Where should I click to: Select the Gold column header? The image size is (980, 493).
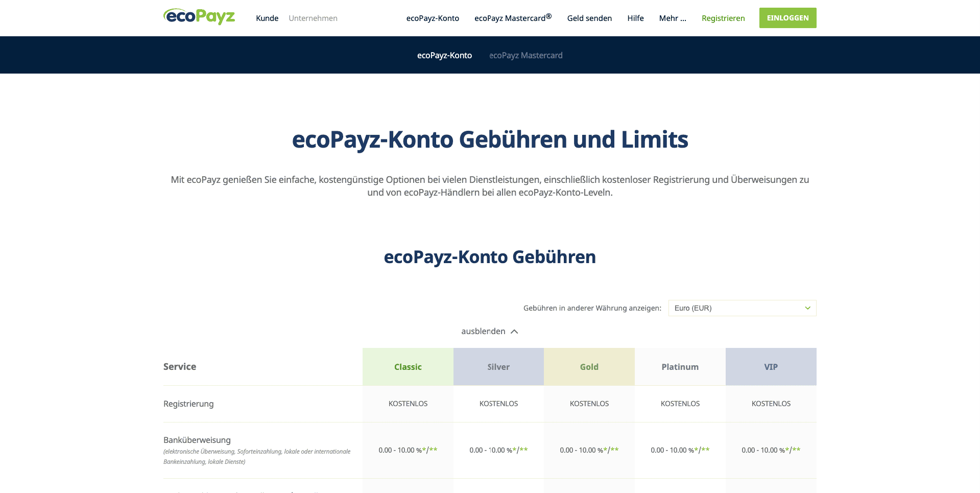589,367
